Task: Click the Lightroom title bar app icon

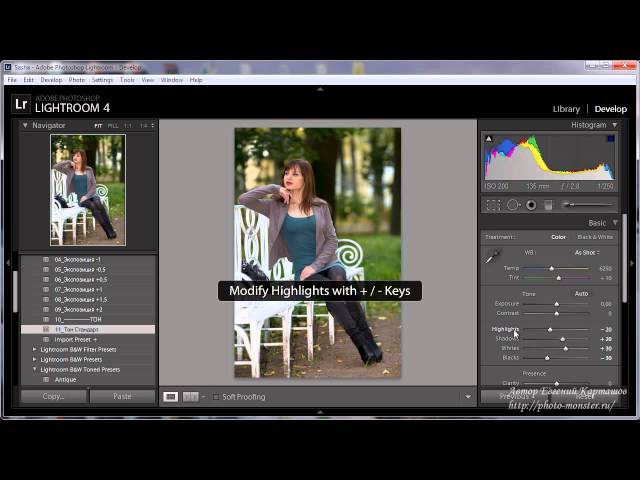Action: pyautogui.click(x=7, y=67)
